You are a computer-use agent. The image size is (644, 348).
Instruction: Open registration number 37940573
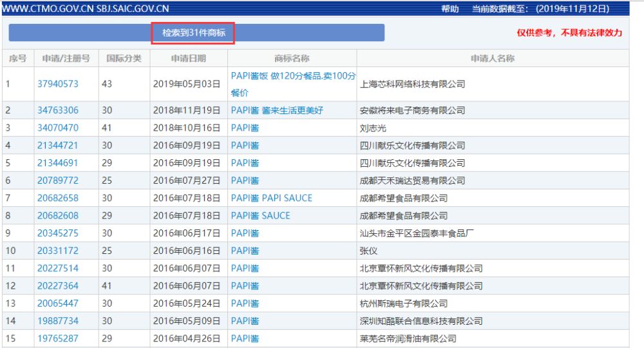coord(58,84)
